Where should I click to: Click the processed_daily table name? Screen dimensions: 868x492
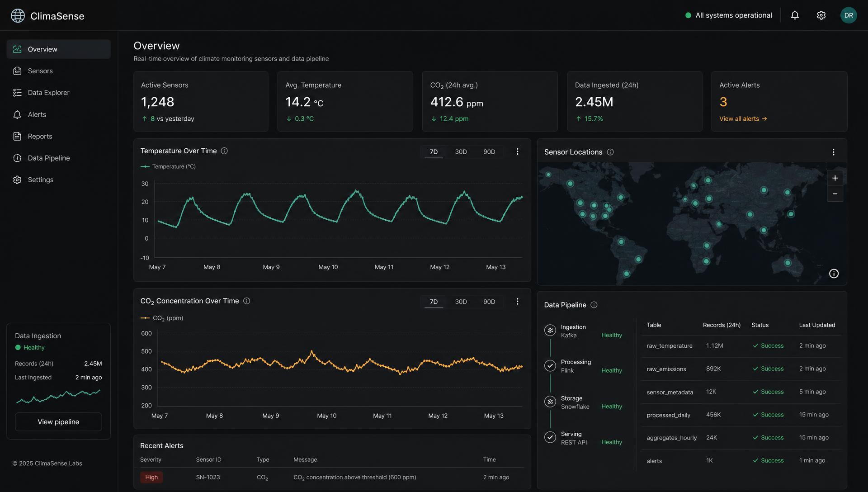point(668,415)
